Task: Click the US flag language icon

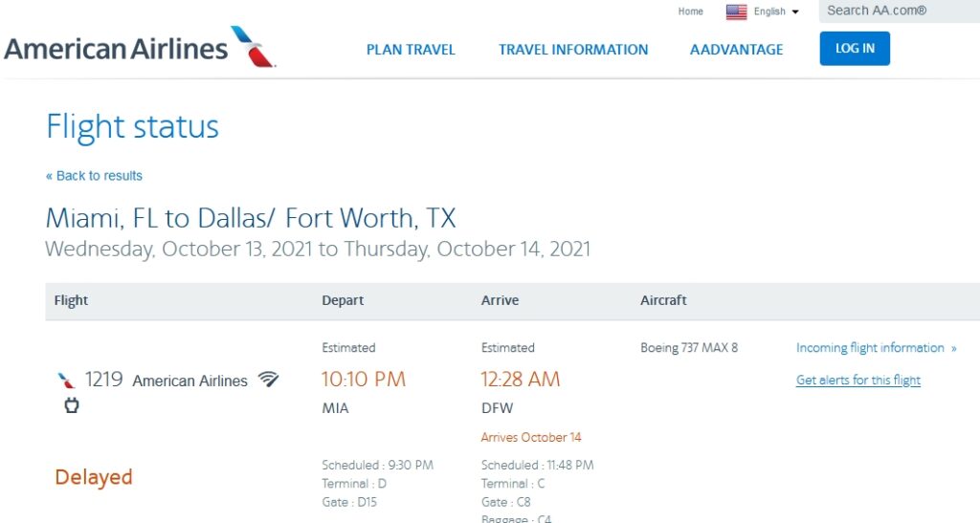Action: pyautogui.click(x=736, y=12)
